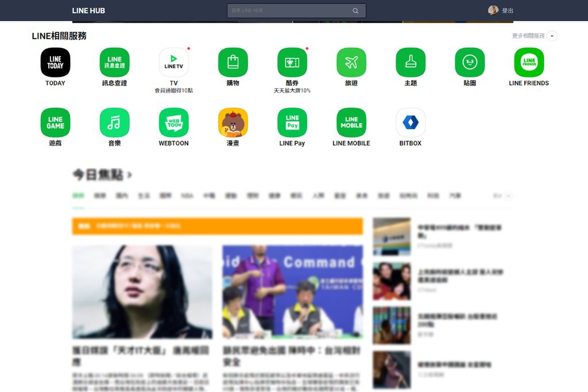Open the 購物 shopping bag icon
588x392 pixels.
point(233,62)
